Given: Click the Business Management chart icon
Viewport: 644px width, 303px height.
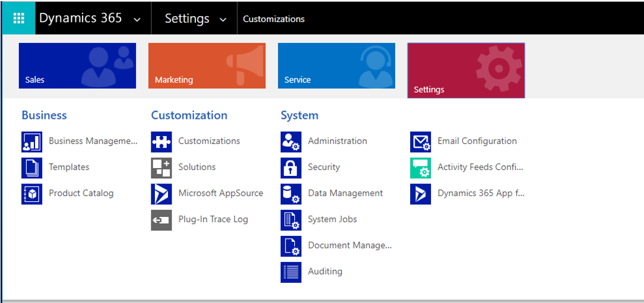Looking at the screenshot, I should tap(31, 141).
